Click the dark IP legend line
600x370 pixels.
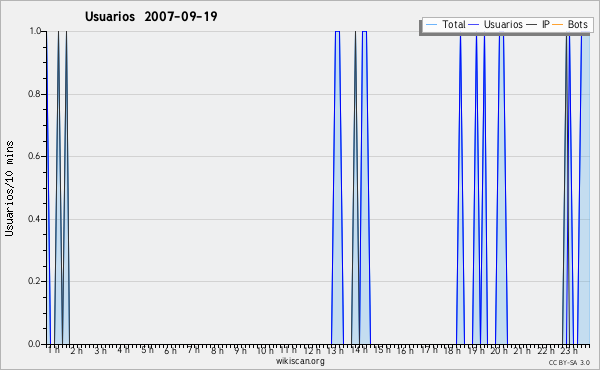coord(532,25)
